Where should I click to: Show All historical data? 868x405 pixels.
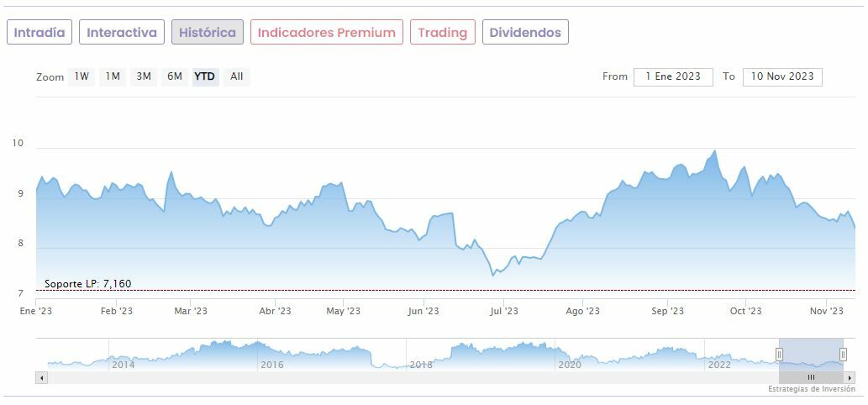[237, 76]
